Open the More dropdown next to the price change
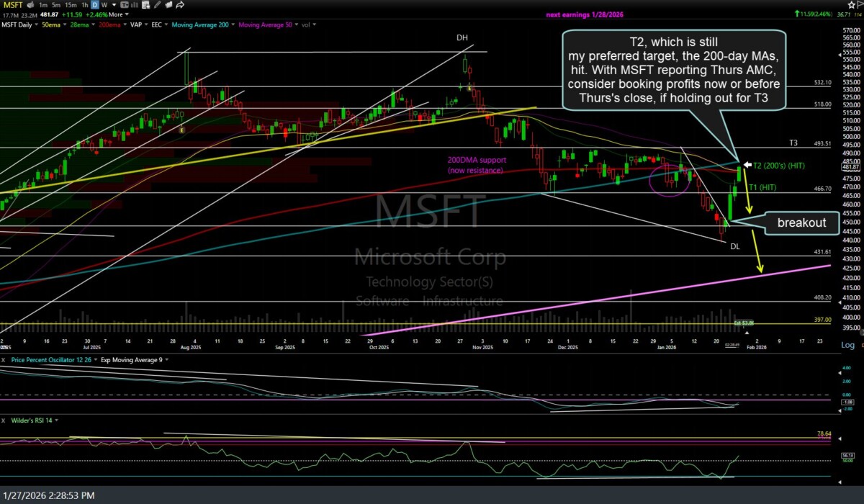Image resolution: width=864 pixels, height=504 pixels. (x=116, y=14)
